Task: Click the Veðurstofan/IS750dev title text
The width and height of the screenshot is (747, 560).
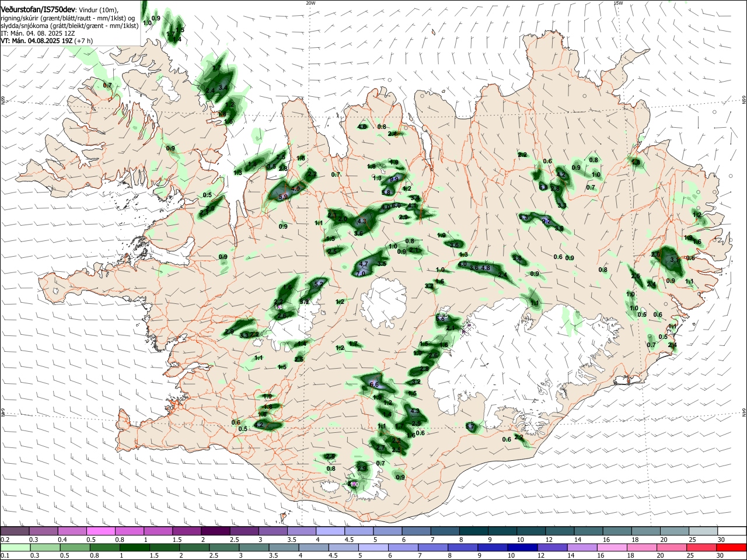Action: click(38, 9)
